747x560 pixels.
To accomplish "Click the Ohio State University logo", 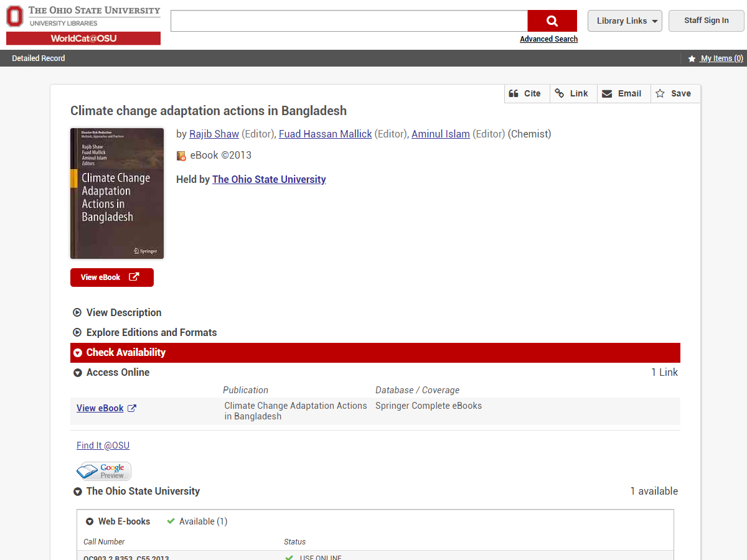I will click(83, 25).
